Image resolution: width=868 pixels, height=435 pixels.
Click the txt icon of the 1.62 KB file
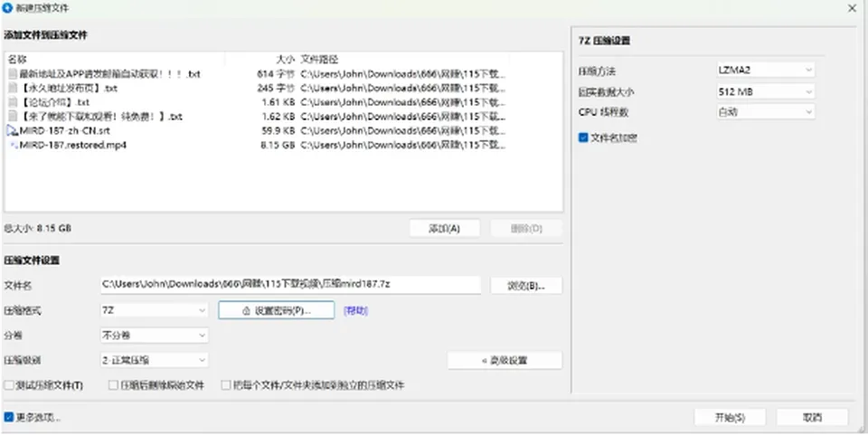13,117
